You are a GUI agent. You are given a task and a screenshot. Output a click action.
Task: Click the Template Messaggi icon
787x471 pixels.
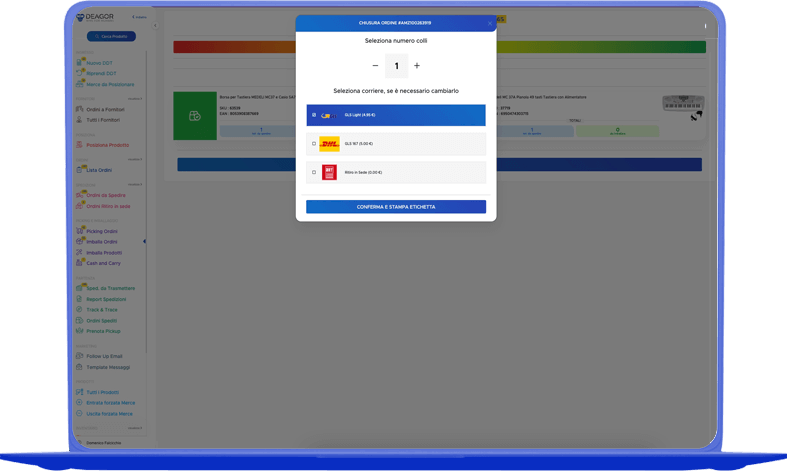(x=79, y=367)
